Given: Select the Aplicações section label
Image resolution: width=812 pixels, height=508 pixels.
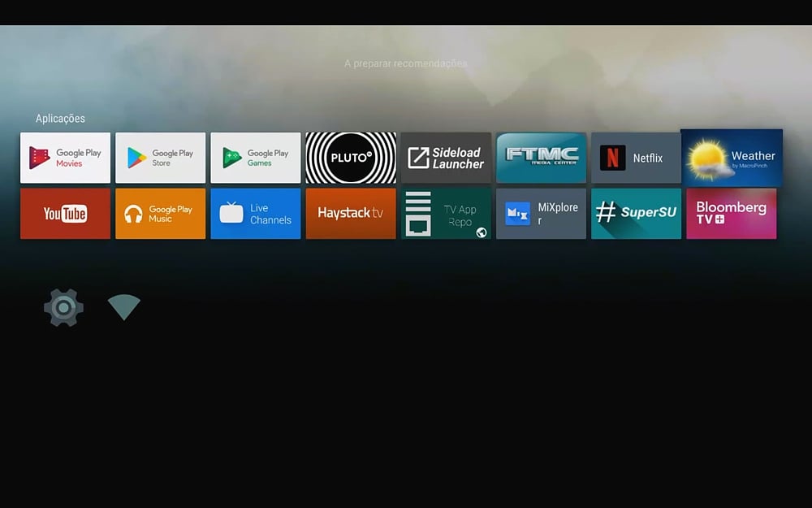Looking at the screenshot, I should [60, 118].
